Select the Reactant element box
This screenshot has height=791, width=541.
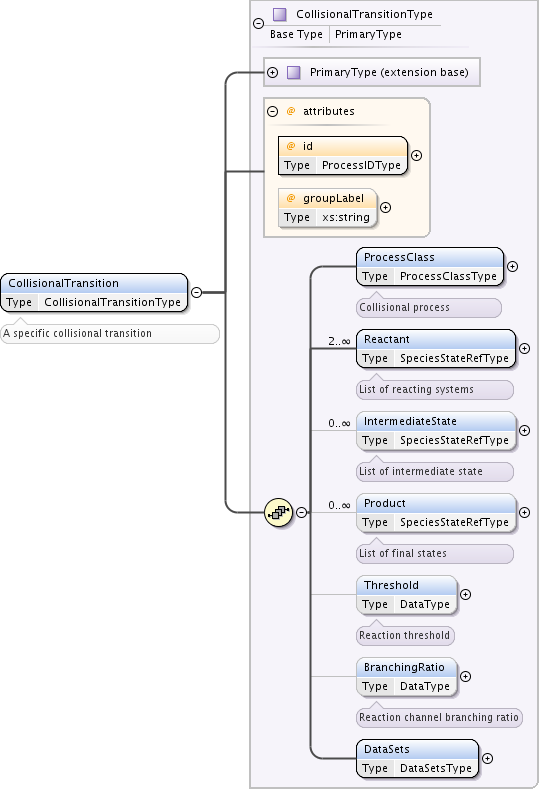click(436, 349)
